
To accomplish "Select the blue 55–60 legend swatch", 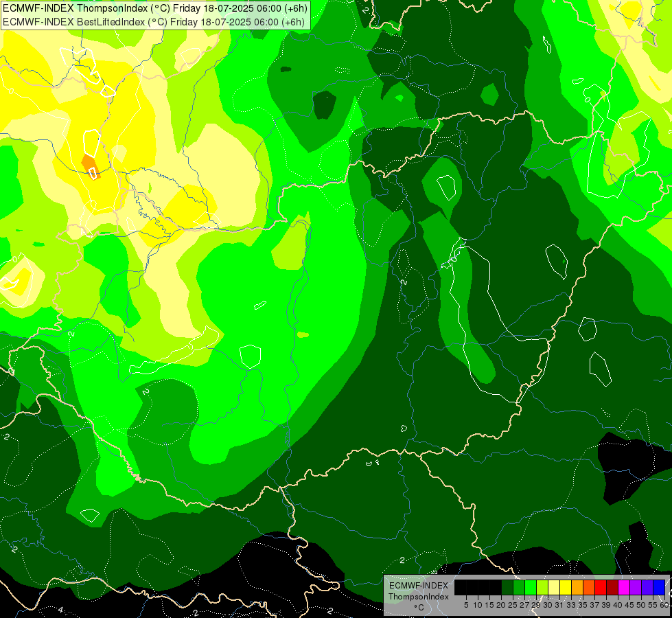I will pos(659,587).
